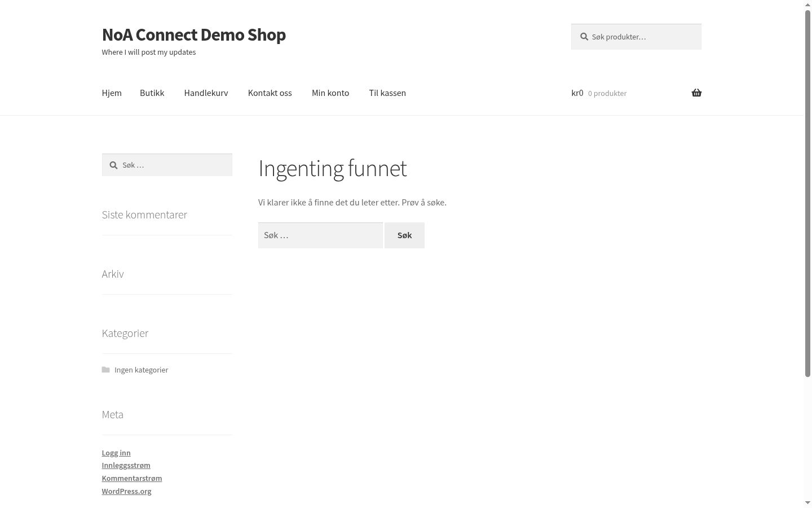Screen dimensions: 812x508
Task: Follow the Logg inn link
Action: click(116, 453)
